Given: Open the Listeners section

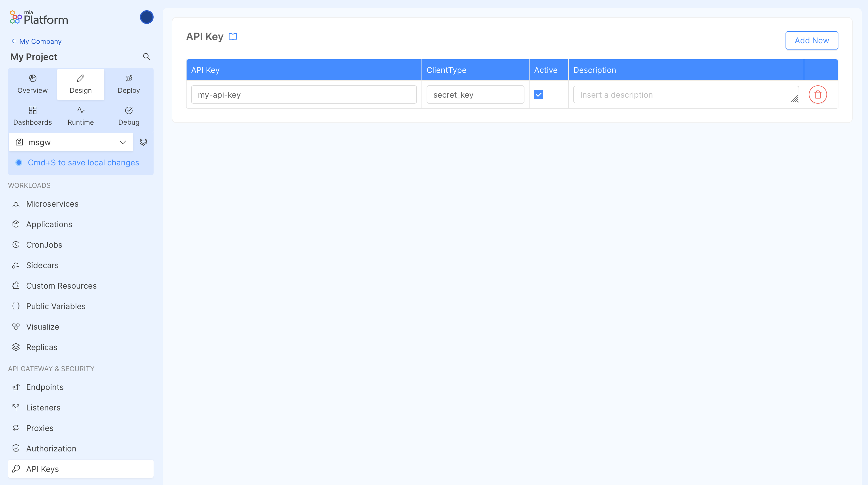Looking at the screenshot, I should tap(44, 407).
